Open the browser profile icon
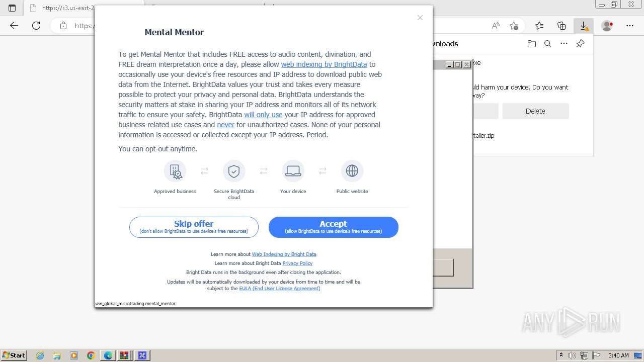 click(607, 26)
